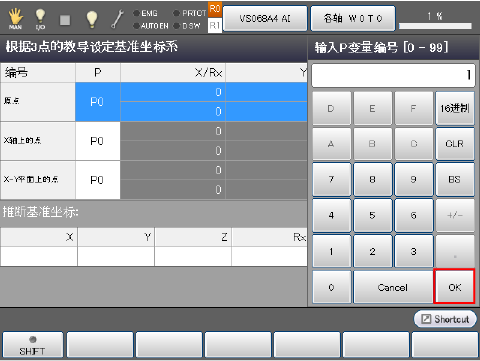Image resolution: width=480 pixels, height=361 pixels.
Task: Click the P variable number input field
Action: pos(393,75)
